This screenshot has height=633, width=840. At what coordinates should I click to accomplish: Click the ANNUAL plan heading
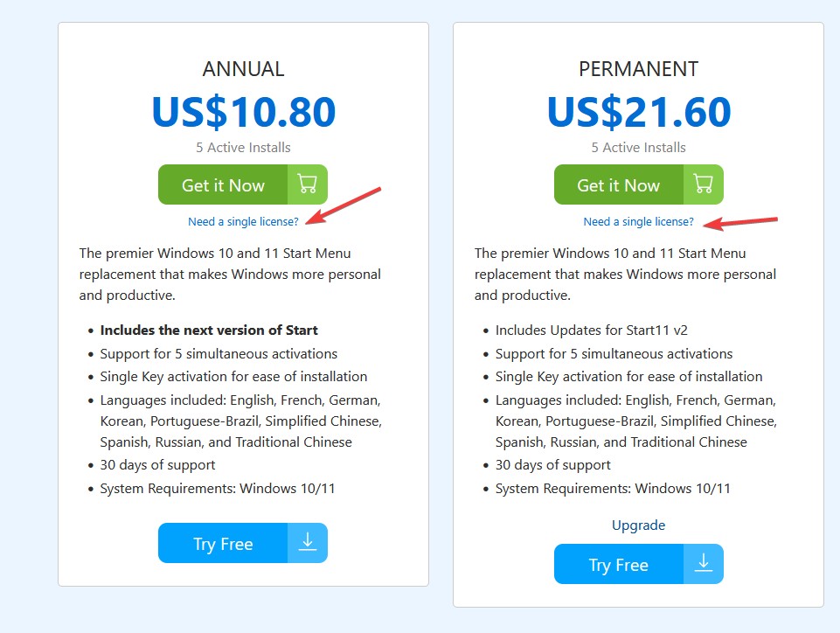pyautogui.click(x=243, y=69)
